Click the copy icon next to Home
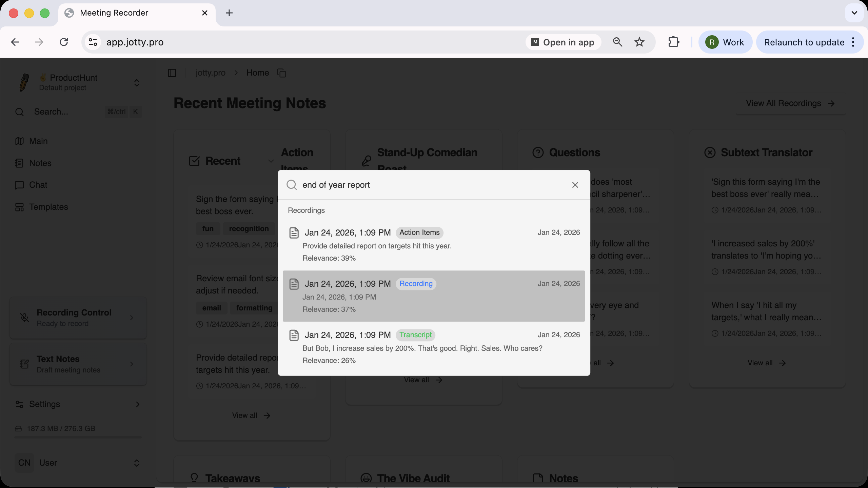The image size is (868, 488). (281, 73)
